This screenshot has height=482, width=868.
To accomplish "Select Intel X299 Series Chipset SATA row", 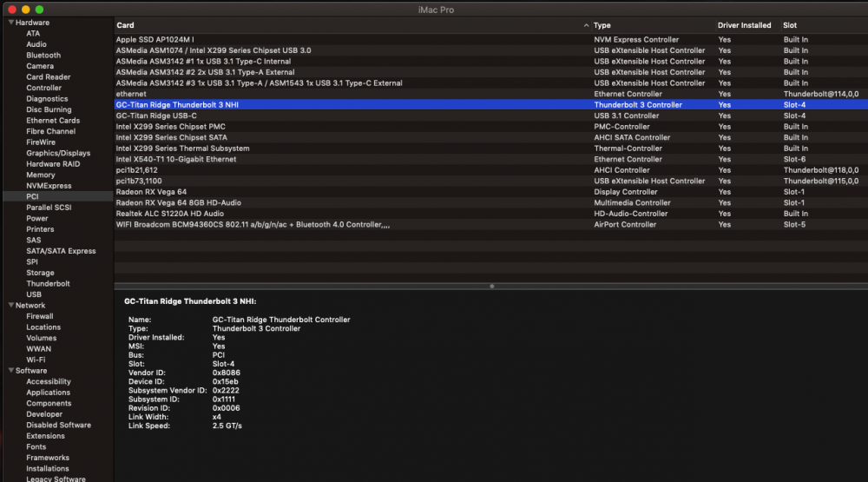I will pos(491,137).
